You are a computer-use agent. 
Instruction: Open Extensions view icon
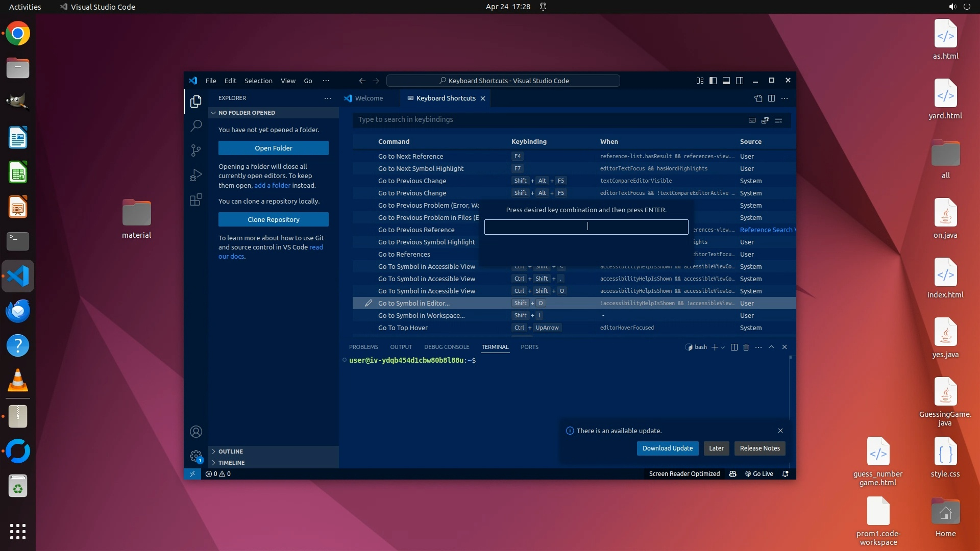tap(196, 199)
